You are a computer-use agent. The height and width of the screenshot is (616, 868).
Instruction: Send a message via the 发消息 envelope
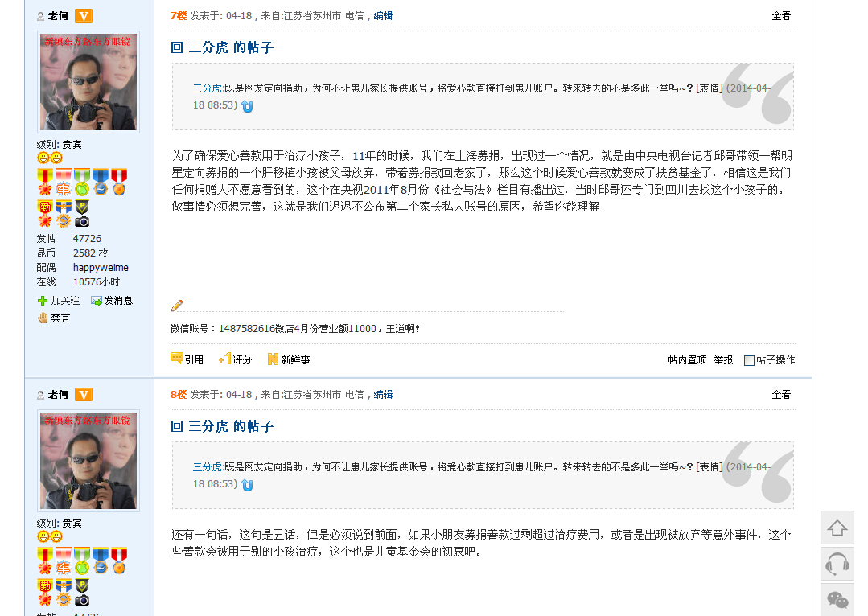pos(97,301)
